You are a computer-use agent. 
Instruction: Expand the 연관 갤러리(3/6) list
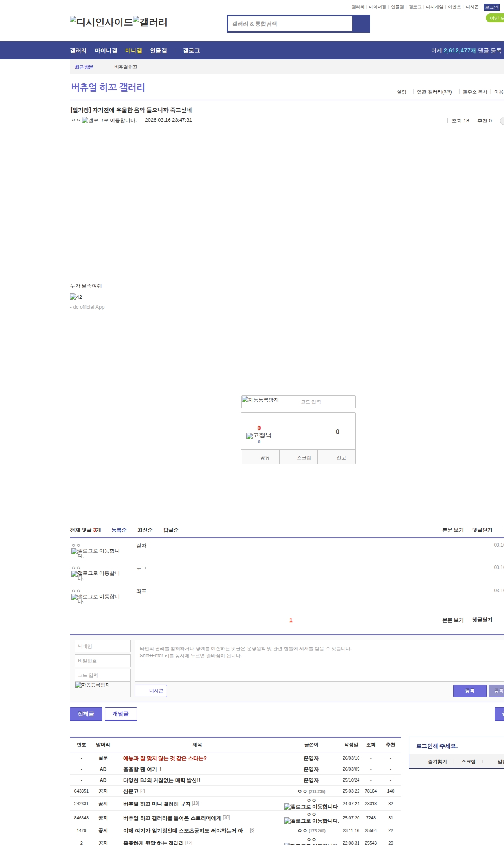(434, 92)
